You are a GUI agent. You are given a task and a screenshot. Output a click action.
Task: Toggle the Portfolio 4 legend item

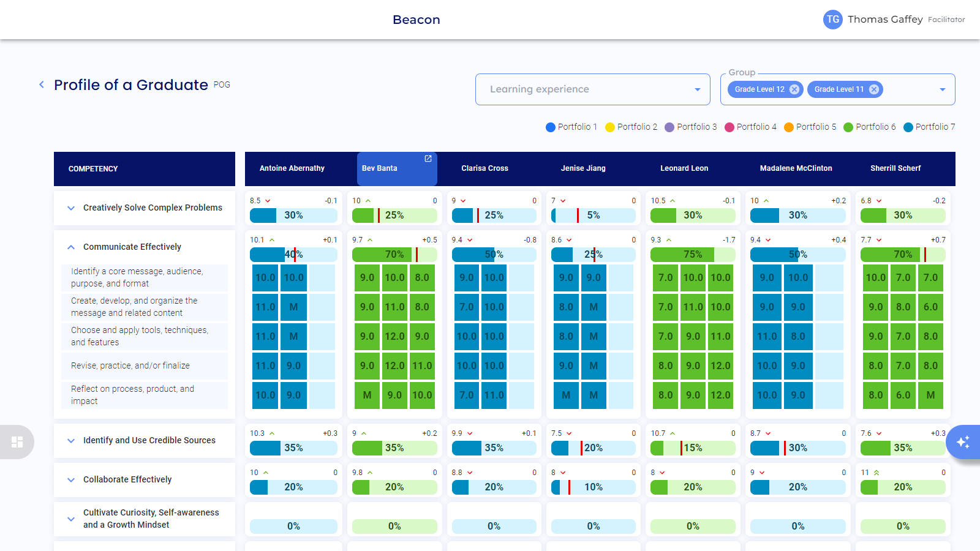[x=750, y=127]
